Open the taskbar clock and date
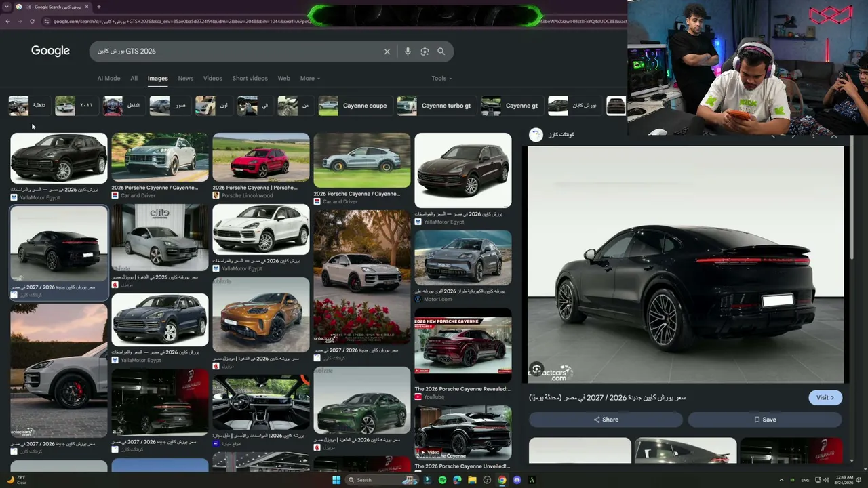Image resolution: width=868 pixels, height=488 pixels. pos(845,480)
